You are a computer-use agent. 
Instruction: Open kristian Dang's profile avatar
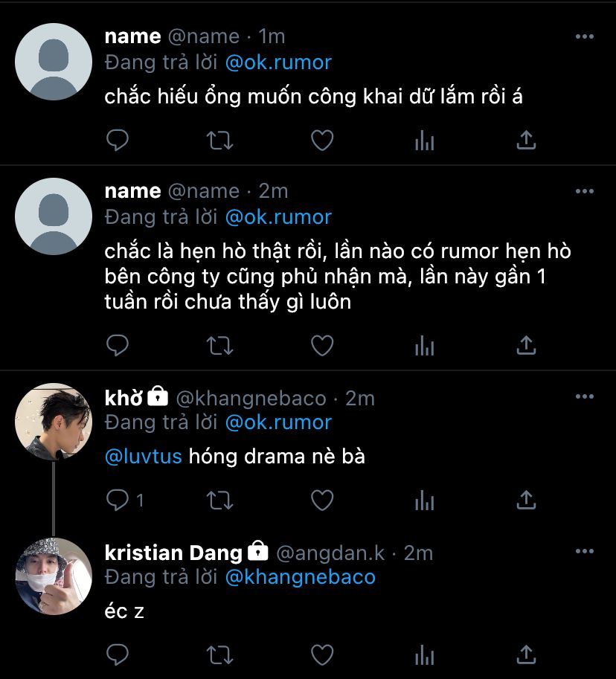tap(53, 576)
